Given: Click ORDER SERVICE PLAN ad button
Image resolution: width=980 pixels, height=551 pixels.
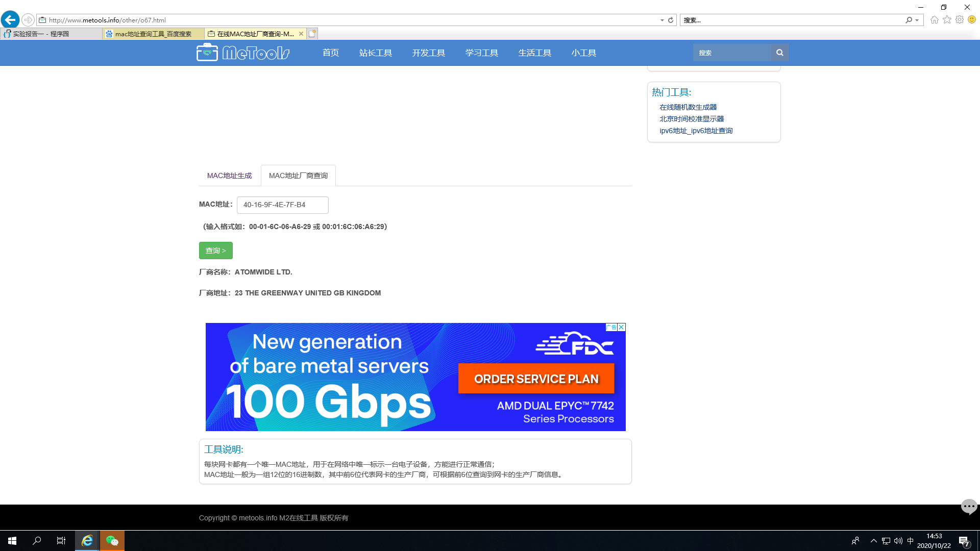Looking at the screenshot, I should 536,379.
